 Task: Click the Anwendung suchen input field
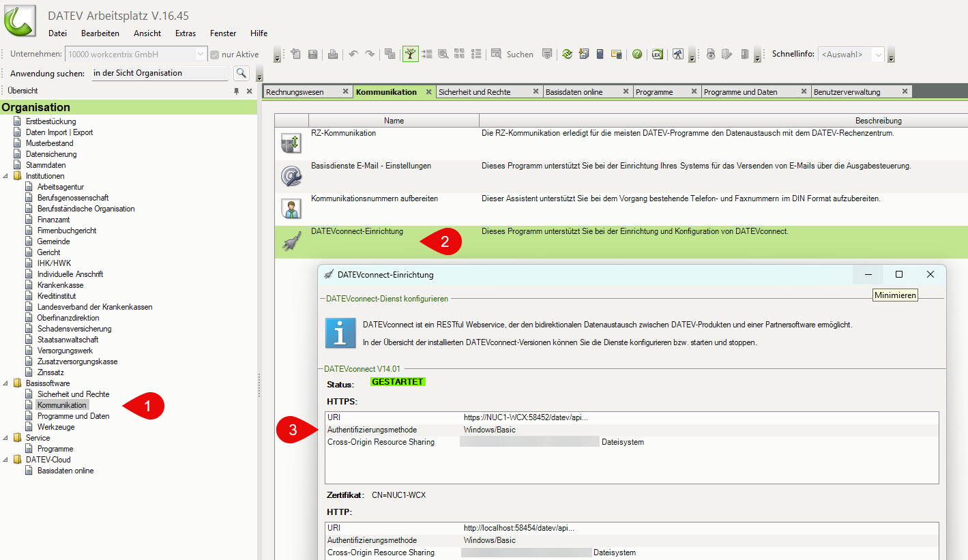coord(160,73)
